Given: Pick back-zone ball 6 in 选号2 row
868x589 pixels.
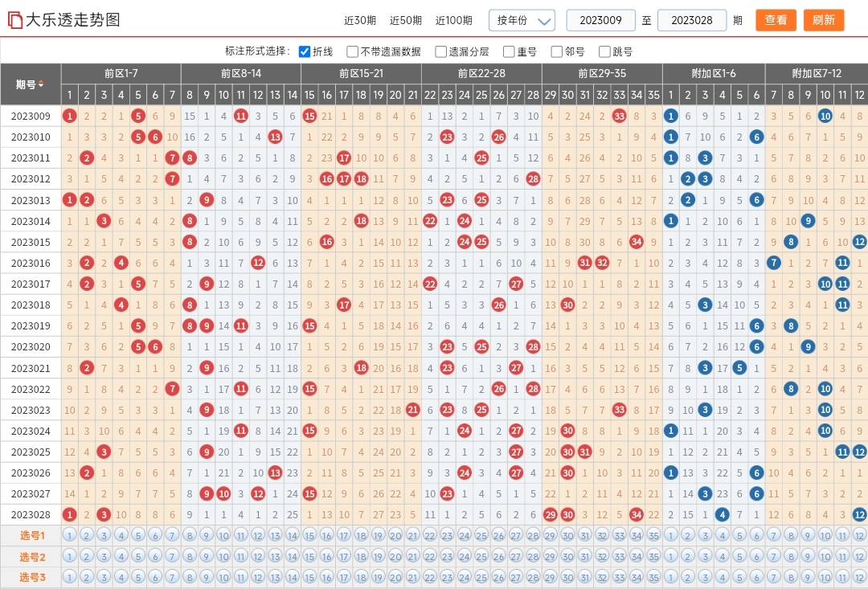Looking at the screenshot, I should coord(756,556).
